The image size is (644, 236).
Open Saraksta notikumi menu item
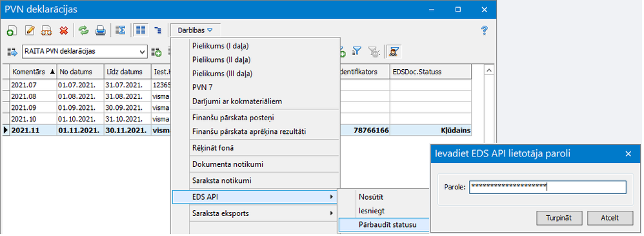[222, 180]
